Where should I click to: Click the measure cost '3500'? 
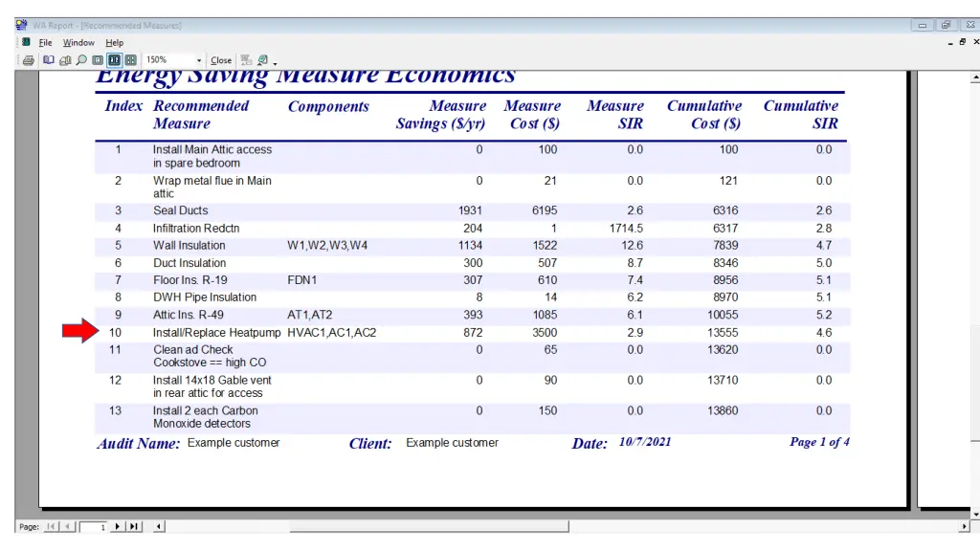545,332
